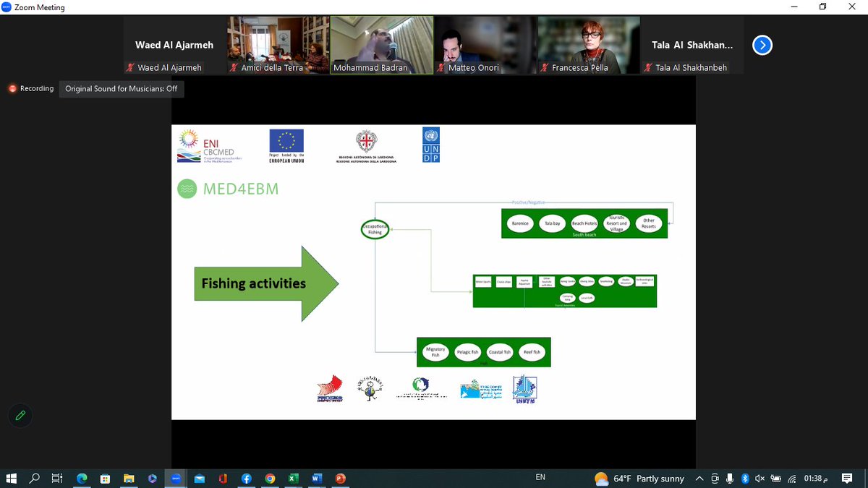Click the taskbar clock showing 01:38
The width and height of the screenshot is (868, 488).
click(x=816, y=479)
